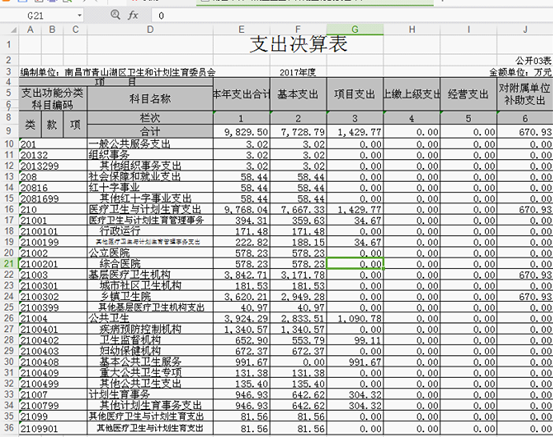Select column H header
This screenshot has height=437, width=553.
(412, 30)
